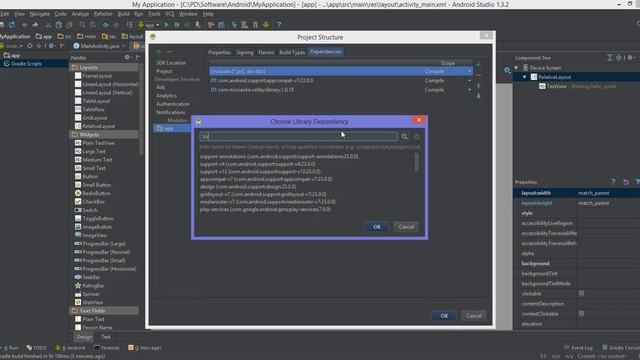
Task: Open the TODO tool window
Action: pyautogui.click(x=36, y=348)
